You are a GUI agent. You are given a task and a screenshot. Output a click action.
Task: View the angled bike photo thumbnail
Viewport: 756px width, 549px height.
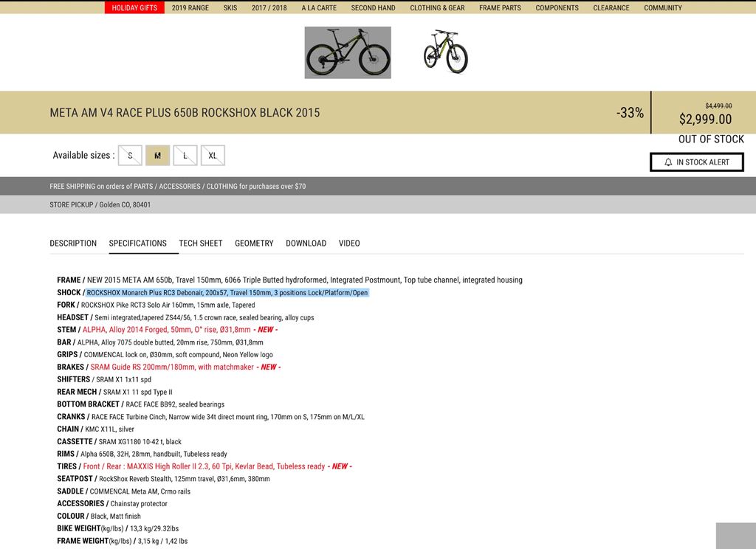[445, 52]
